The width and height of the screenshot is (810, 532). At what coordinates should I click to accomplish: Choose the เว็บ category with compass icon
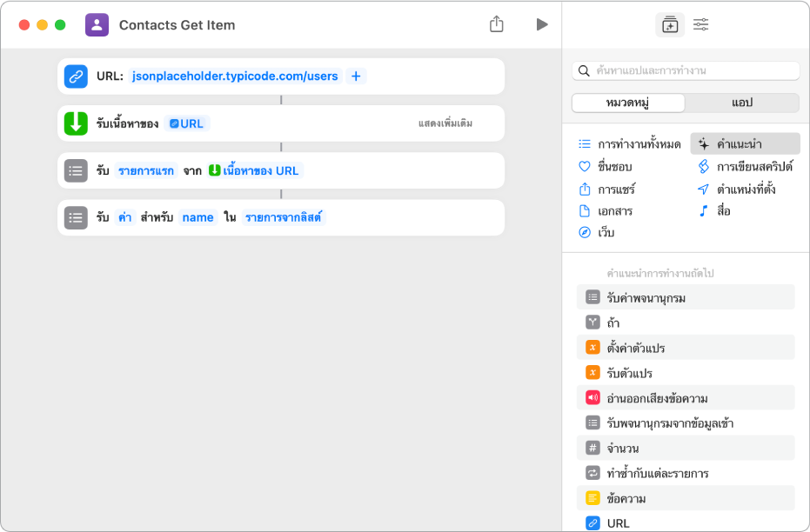pos(608,232)
